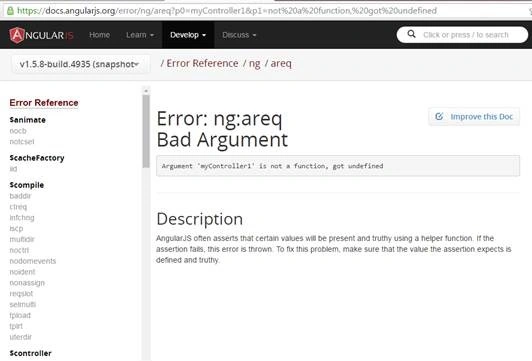Click the green padlock in address bar
This screenshot has width=532, height=361.
pyautogui.click(x=10, y=11)
